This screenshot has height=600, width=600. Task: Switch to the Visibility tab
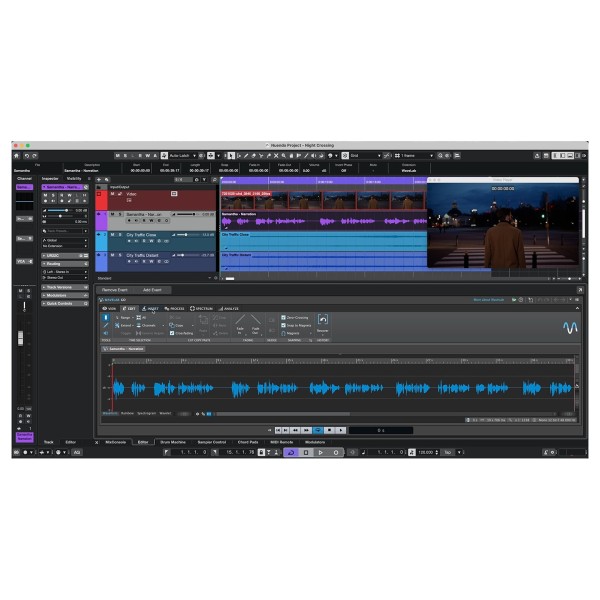pos(74,179)
